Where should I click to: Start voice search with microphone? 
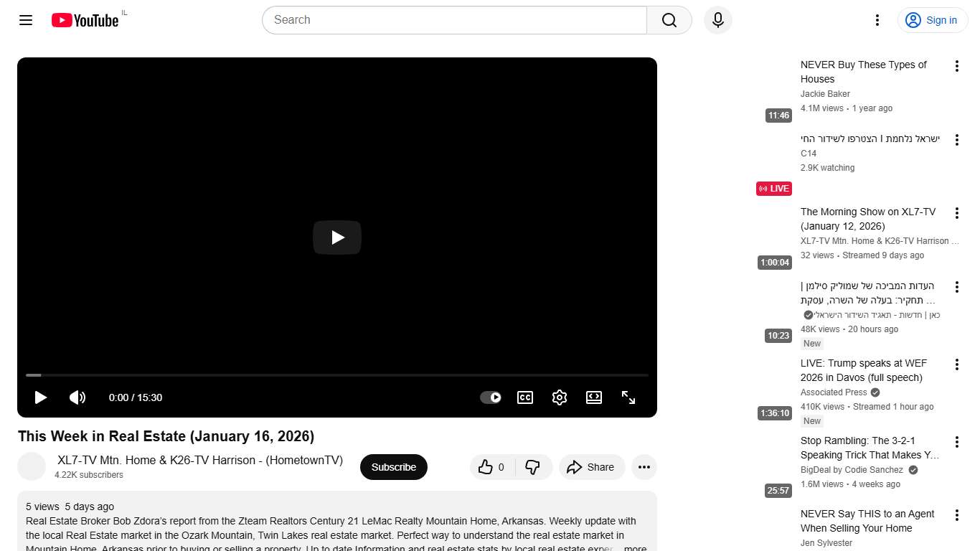point(717,20)
